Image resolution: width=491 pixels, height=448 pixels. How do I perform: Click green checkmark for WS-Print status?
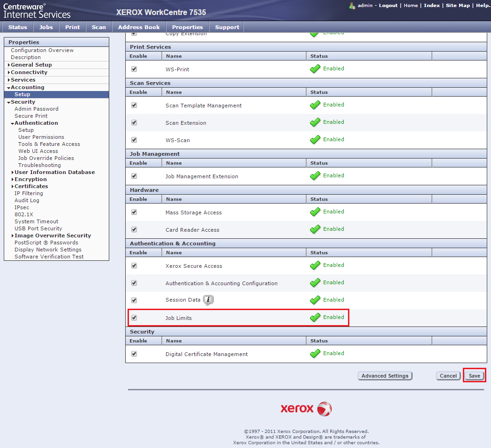(x=315, y=69)
